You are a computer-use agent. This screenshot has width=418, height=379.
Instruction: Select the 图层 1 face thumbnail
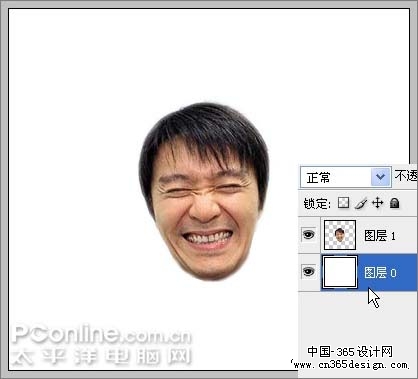pos(340,235)
